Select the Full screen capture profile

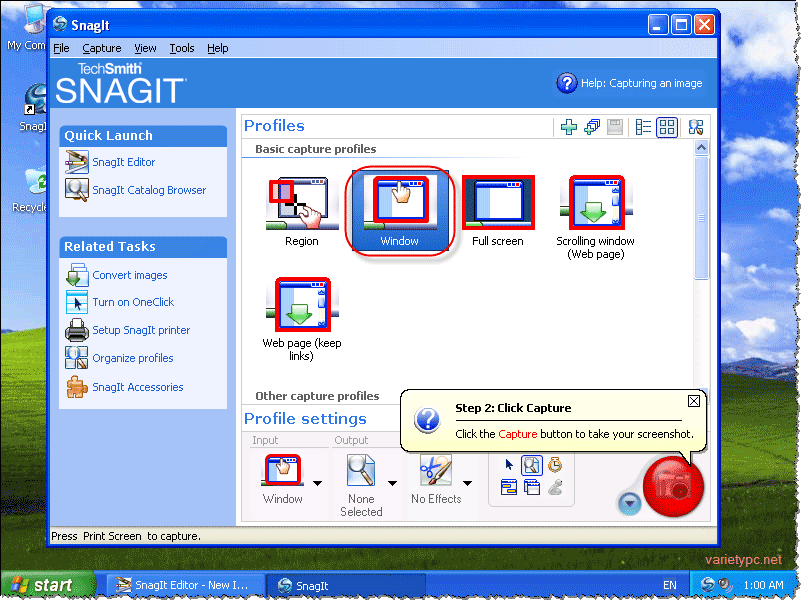point(498,211)
